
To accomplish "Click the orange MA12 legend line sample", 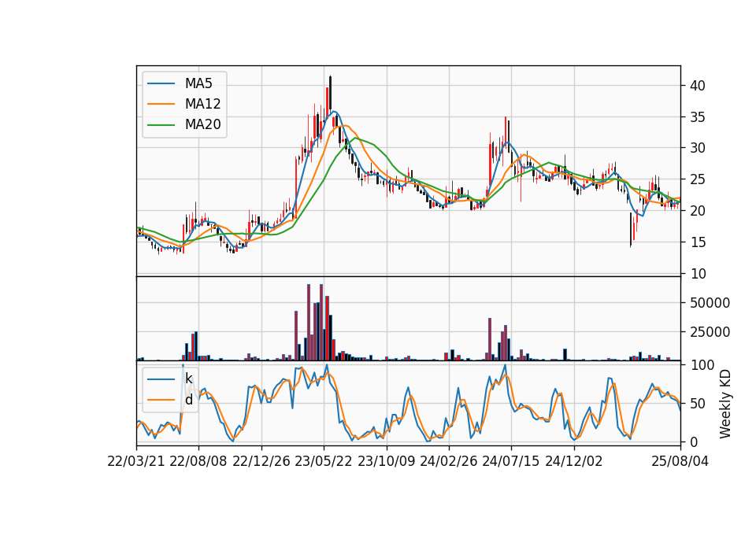I will pyautogui.click(x=161, y=104).
